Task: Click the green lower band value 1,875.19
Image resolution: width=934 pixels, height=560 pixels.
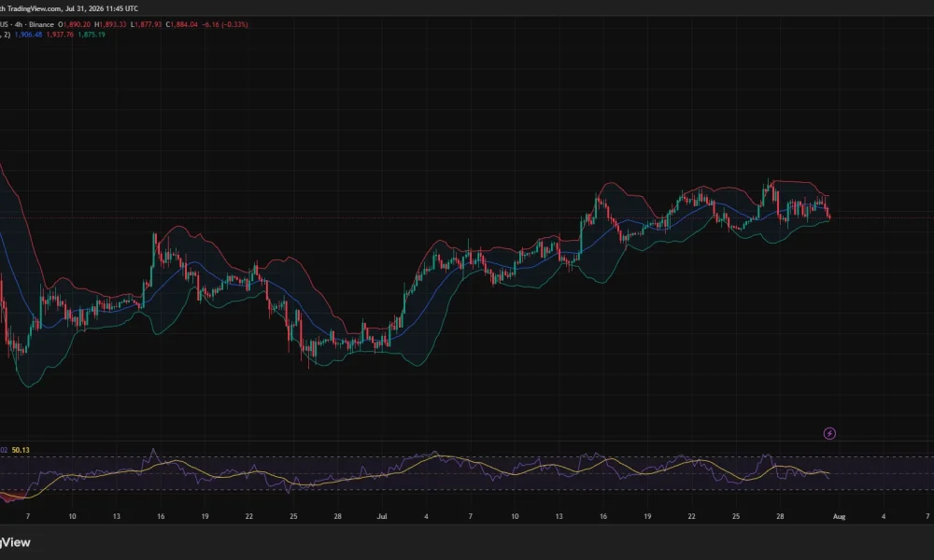Action: tap(92, 35)
